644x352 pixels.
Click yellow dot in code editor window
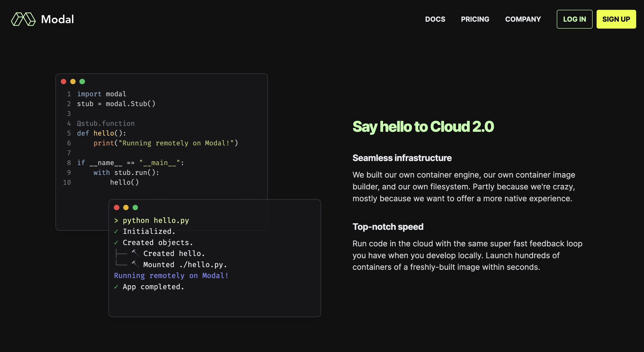pos(73,82)
